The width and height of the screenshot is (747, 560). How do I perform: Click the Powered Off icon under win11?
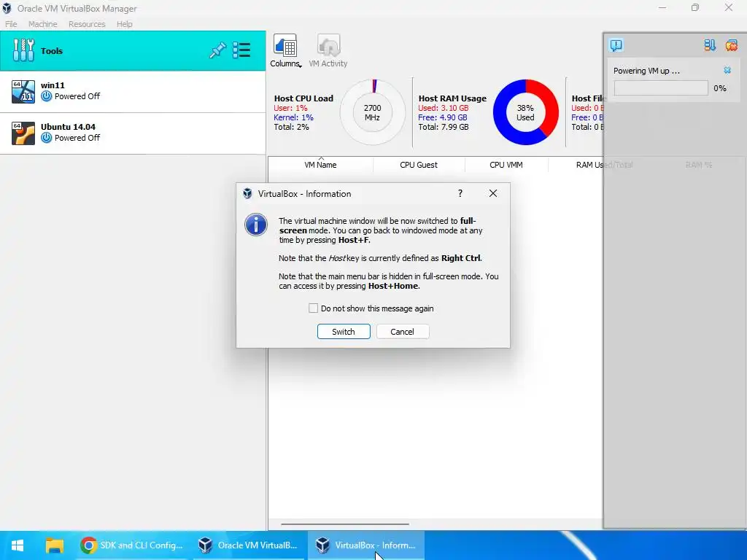tap(46, 96)
